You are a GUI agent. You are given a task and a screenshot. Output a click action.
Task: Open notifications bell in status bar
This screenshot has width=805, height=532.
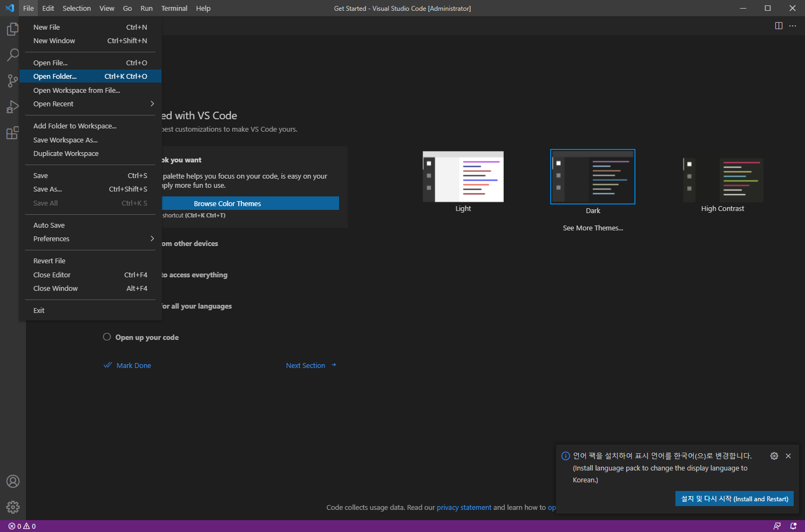tap(794, 526)
